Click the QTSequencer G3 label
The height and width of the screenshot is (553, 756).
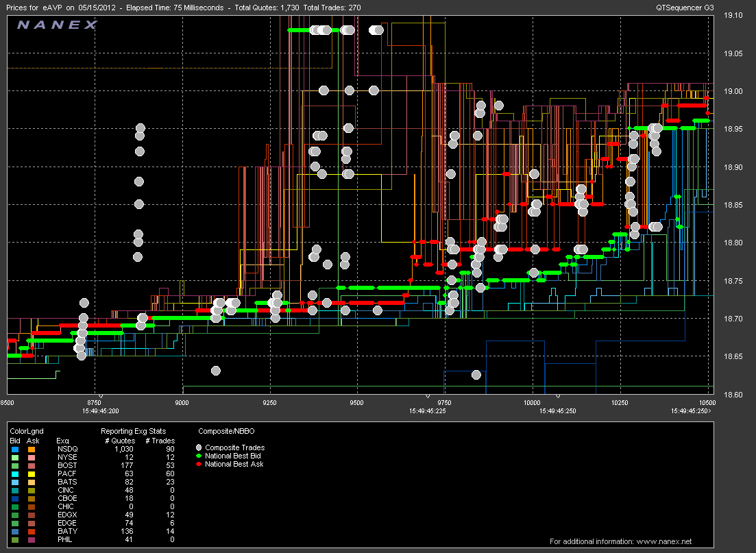tap(685, 8)
